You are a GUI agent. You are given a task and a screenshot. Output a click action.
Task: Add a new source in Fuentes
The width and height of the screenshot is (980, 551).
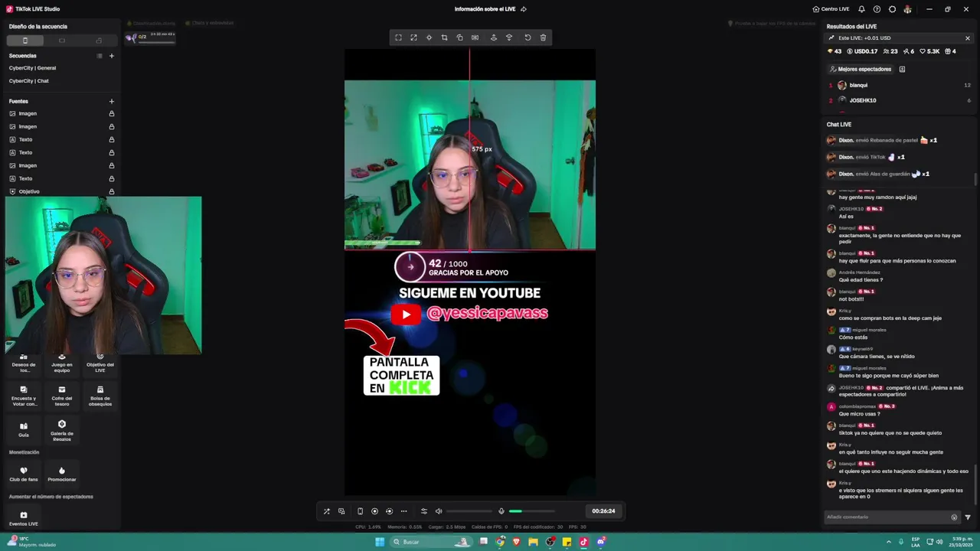[112, 101]
